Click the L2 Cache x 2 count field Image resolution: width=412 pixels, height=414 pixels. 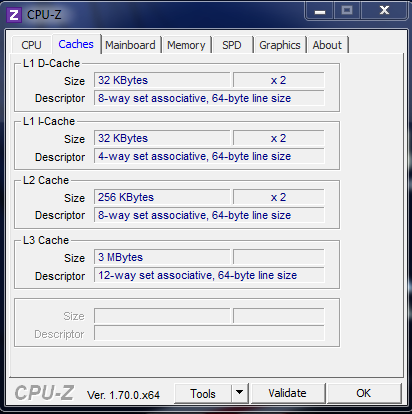point(279,197)
